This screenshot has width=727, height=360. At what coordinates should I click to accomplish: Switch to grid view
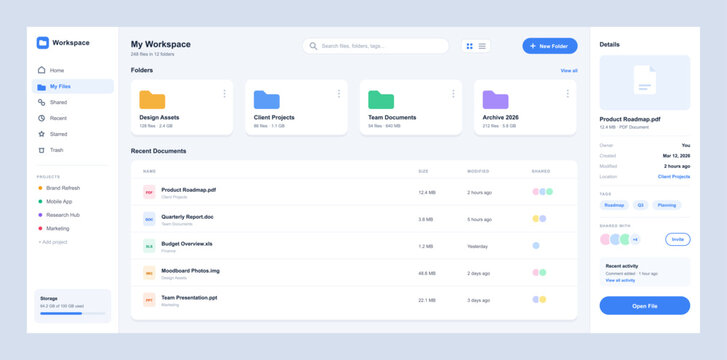tap(470, 46)
